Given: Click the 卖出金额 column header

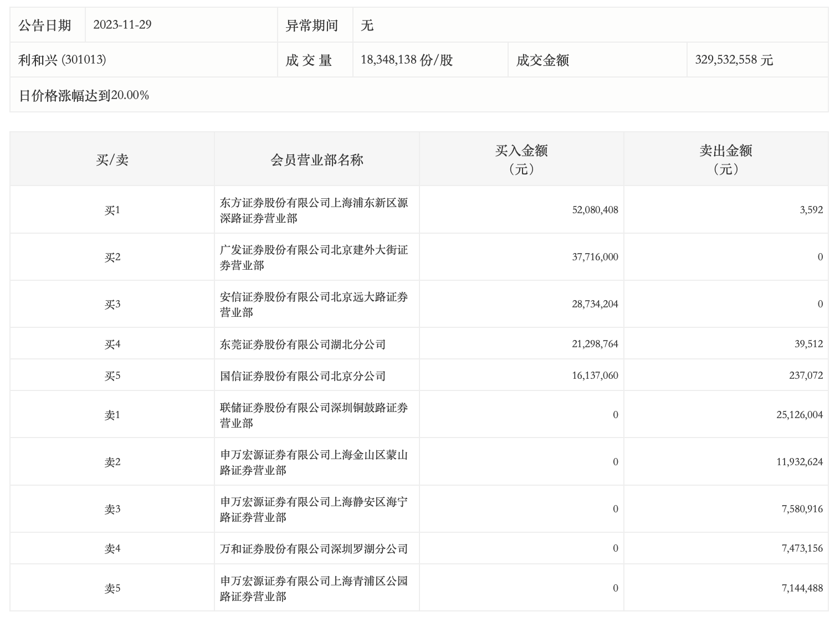Looking at the screenshot, I should coord(725,160).
